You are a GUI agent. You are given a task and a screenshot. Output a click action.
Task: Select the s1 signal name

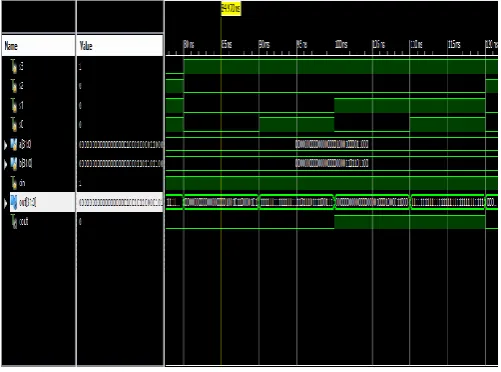[x=21, y=105]
